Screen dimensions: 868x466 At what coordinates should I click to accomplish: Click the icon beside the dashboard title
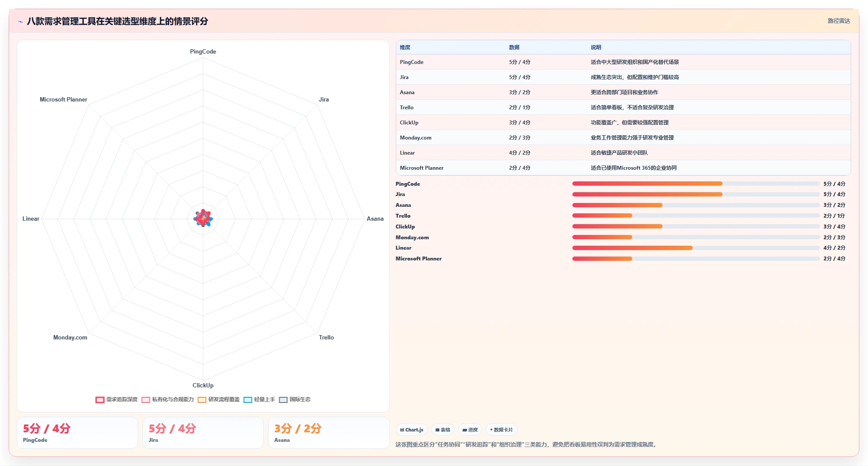[20, 22]
